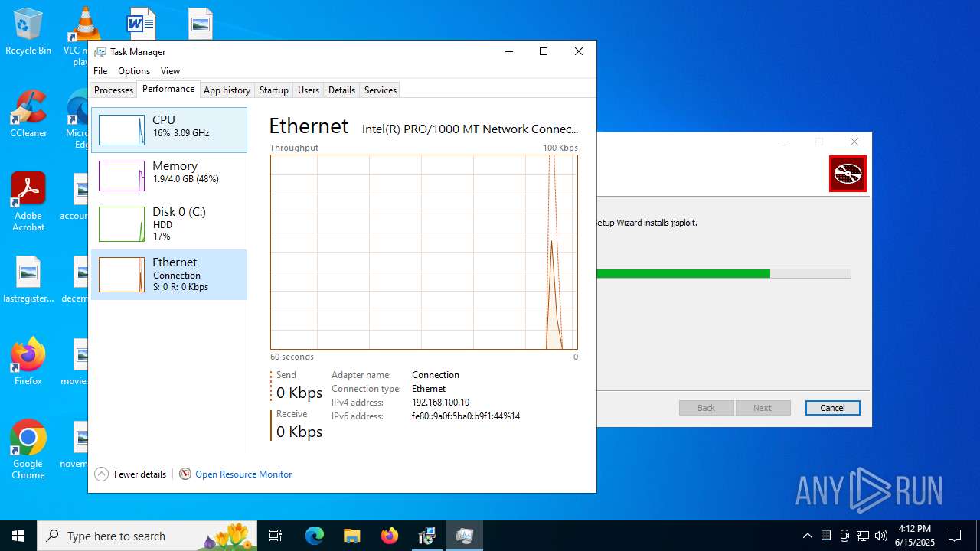This screenshot has height=551, width=980.
Task: Open the Windows Start menu
Action: tap(18, 536)
